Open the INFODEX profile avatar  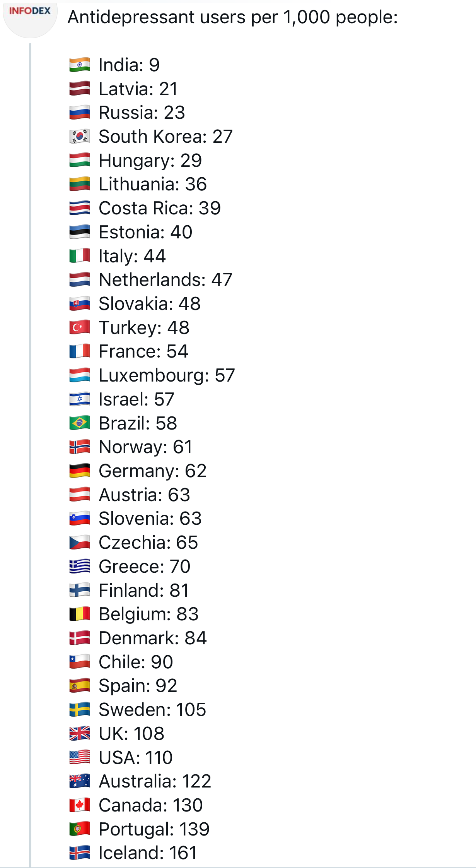[x=30, y=15]
